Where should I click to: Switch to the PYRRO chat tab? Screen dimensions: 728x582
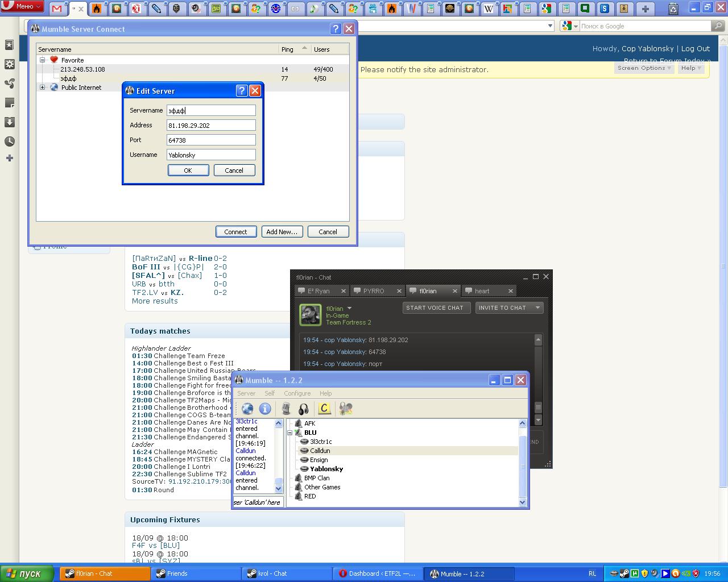tap(374, 291)
